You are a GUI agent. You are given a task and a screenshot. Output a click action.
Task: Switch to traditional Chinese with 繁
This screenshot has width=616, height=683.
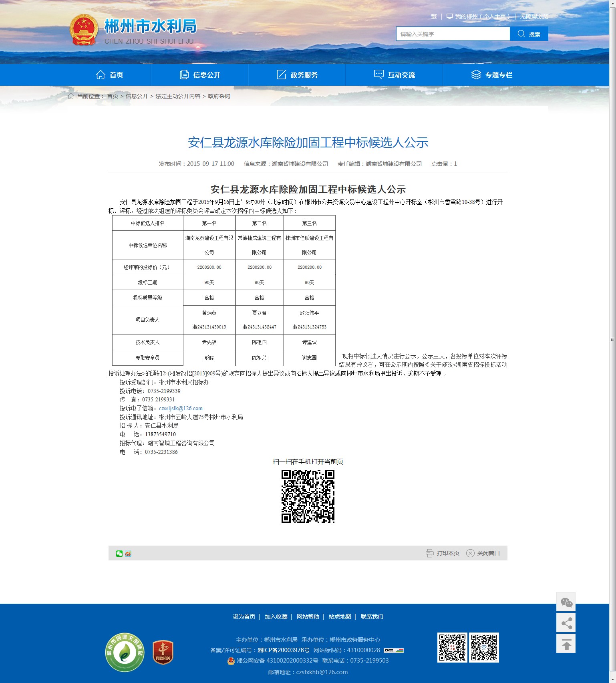434,16
